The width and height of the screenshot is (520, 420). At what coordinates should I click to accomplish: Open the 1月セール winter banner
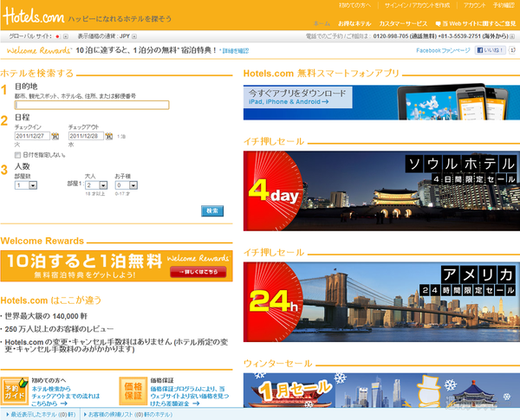(381, 391)
